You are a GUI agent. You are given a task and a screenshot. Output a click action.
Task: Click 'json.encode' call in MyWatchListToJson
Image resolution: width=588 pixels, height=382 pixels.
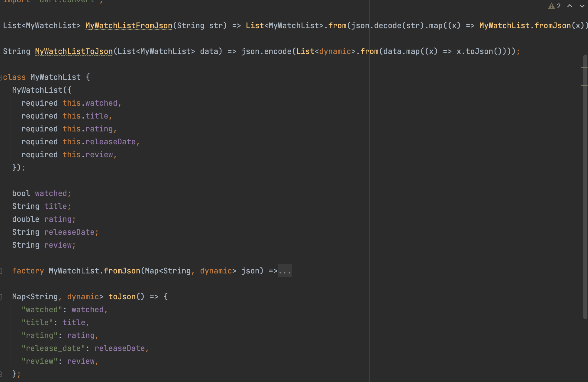266,52
